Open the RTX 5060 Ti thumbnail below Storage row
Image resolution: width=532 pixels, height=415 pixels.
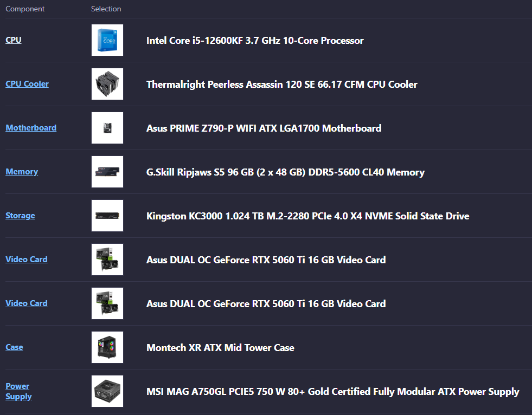(107, 260)
